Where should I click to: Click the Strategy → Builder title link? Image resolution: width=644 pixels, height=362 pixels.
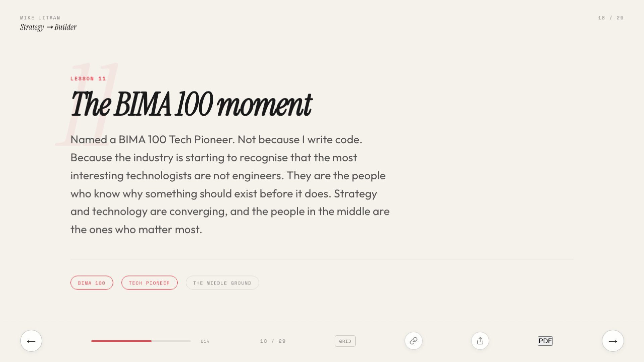pos(48,27)
